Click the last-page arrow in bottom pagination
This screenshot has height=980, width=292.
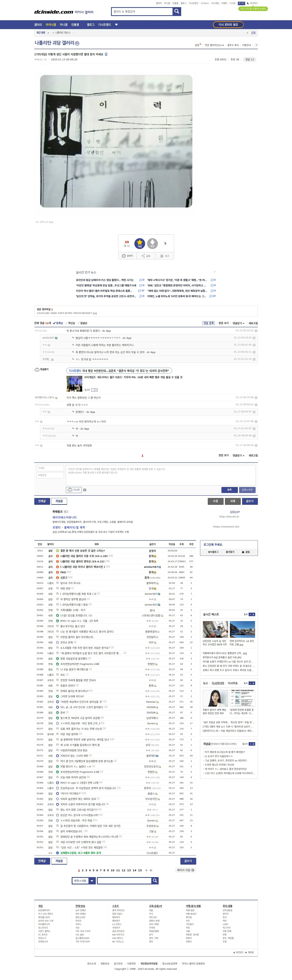151,870
